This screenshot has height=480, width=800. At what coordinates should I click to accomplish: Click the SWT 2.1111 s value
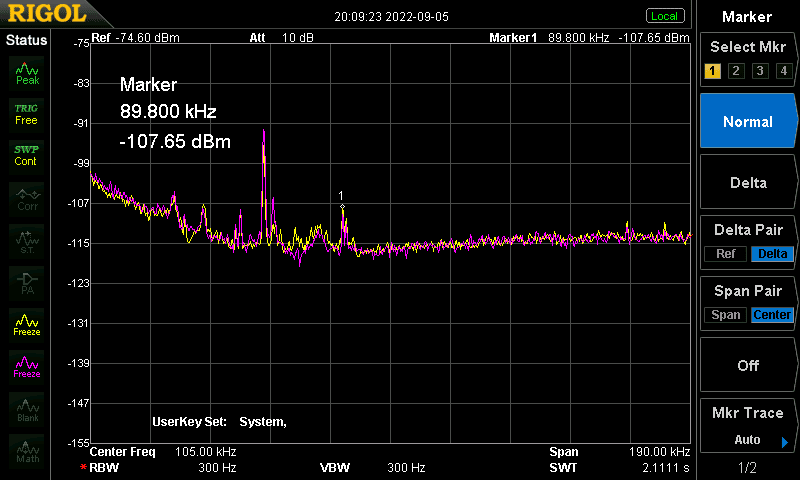[666, 468]
